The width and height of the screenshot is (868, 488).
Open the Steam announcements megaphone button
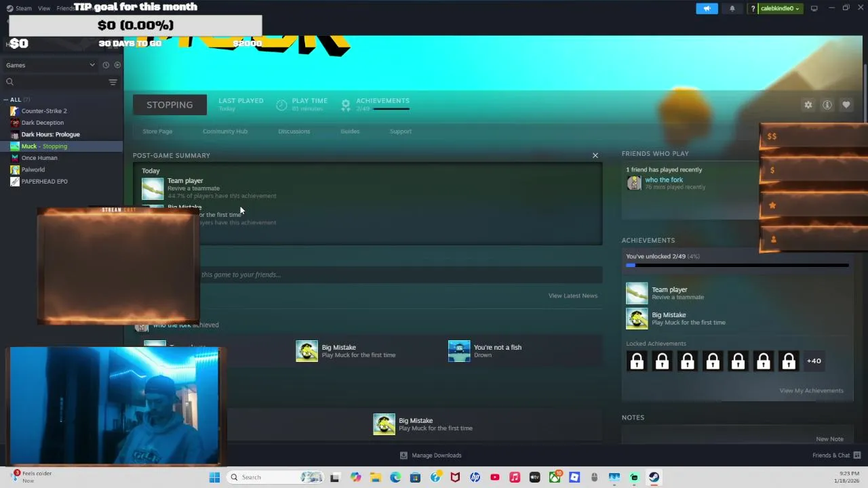pyautogui.click(x=707, y=8)
